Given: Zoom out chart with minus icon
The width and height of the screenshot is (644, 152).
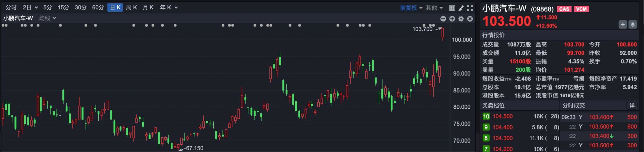Looking at the screenshot, I should pos(443,19).
